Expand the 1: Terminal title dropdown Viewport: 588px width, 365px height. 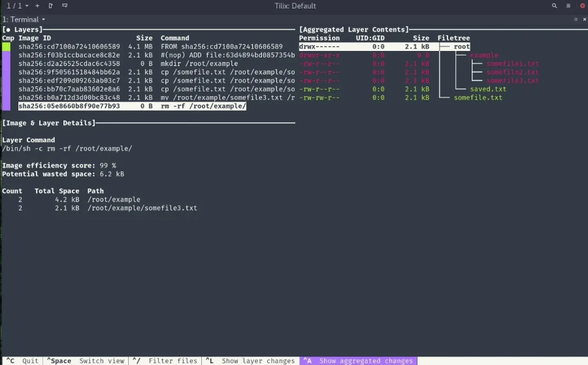pyautogui.click(x=24, y=20)
